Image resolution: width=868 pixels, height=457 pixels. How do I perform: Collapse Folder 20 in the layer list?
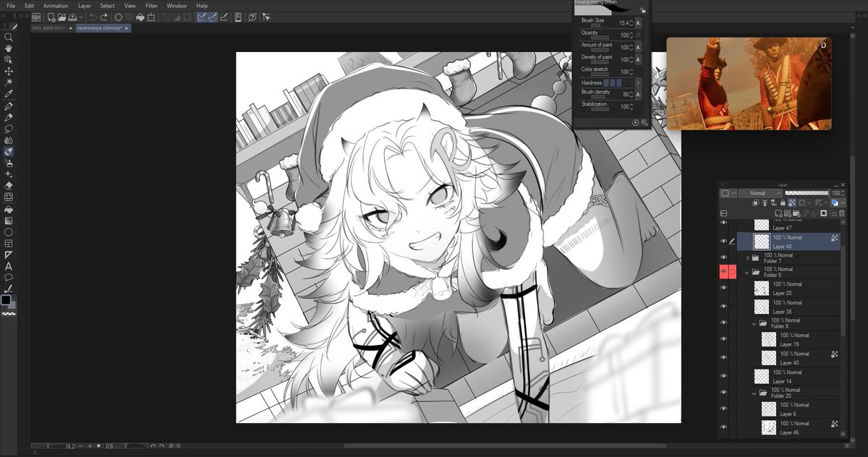754,393
